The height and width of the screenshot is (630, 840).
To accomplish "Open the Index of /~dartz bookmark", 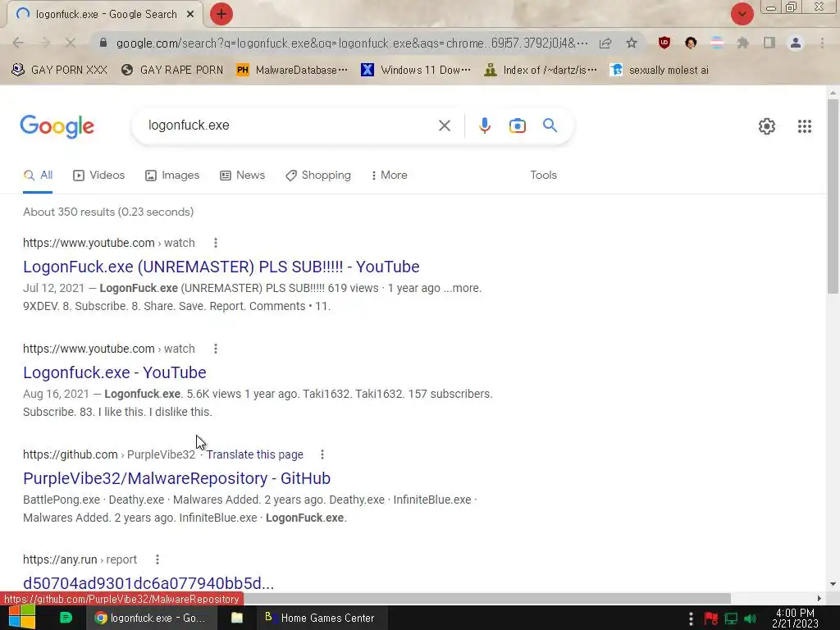I will click(x=540, y=70).
